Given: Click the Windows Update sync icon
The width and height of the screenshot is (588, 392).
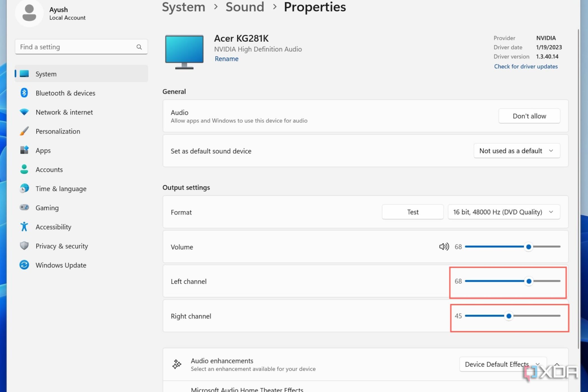Looking at the screenshot, I should (24, 265).
